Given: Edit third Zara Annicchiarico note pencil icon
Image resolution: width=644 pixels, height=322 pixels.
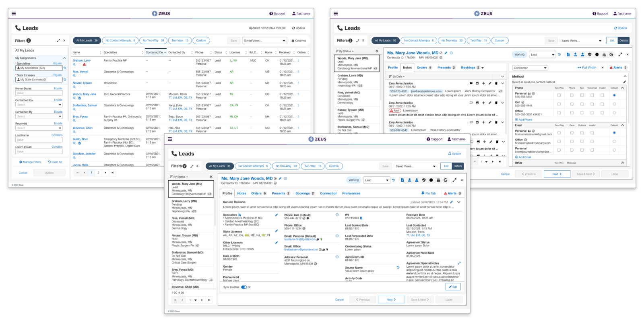Looking at the screenshot, I should point(490,122).
